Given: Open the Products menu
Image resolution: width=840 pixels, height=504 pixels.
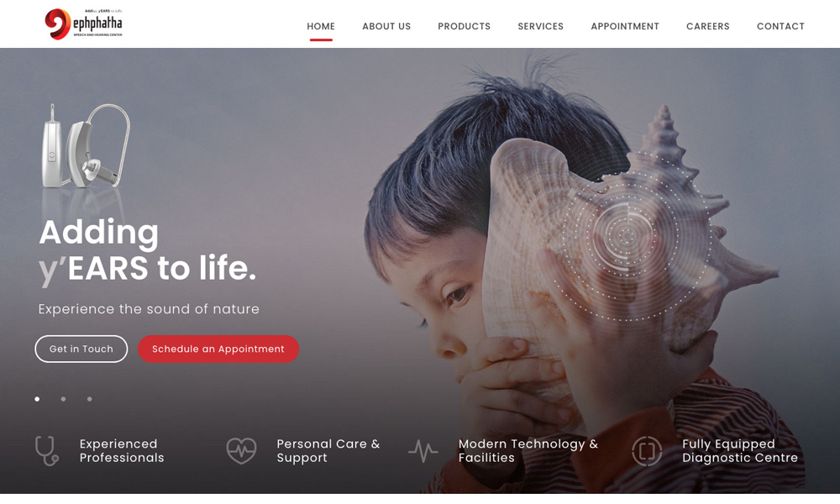Looking at the screenshot, I should (464, 26).
